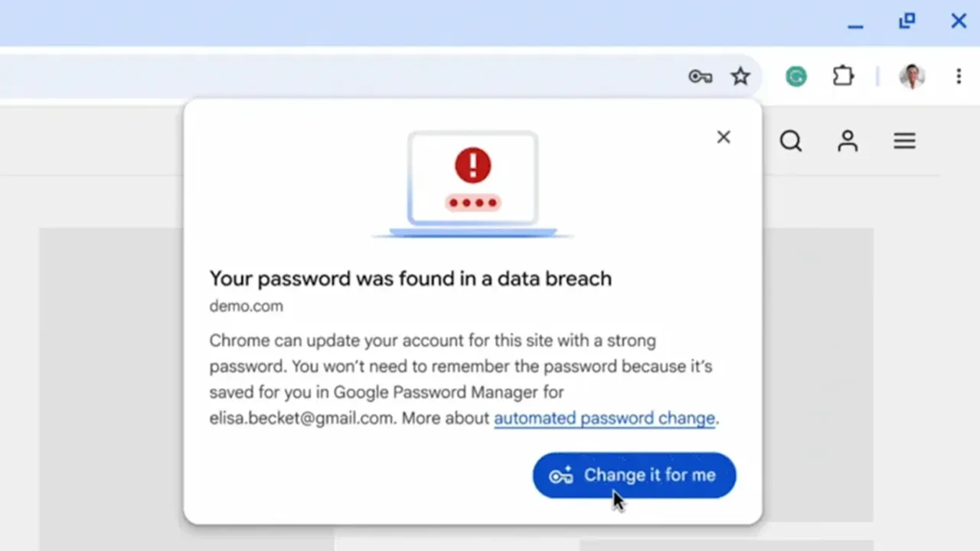Click the demo.com site label
Image resolution: width=980 pixels, height=551 pixels.
246,306
